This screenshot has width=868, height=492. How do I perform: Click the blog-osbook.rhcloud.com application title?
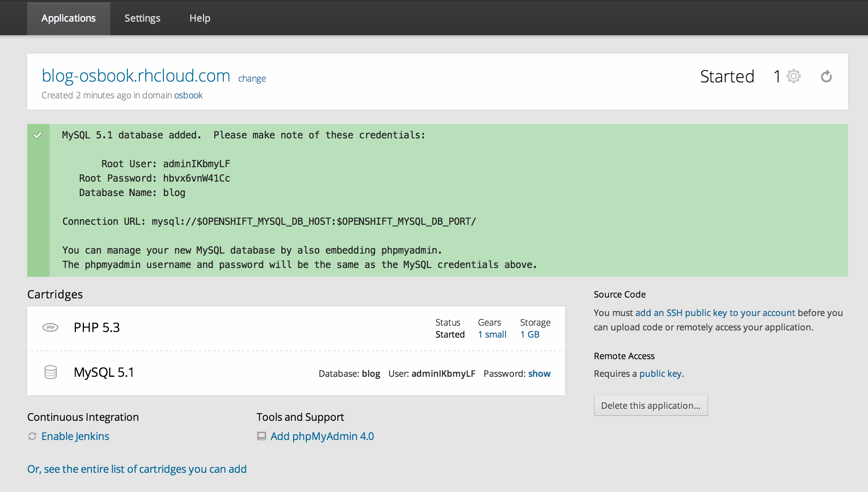coord(136,76)
